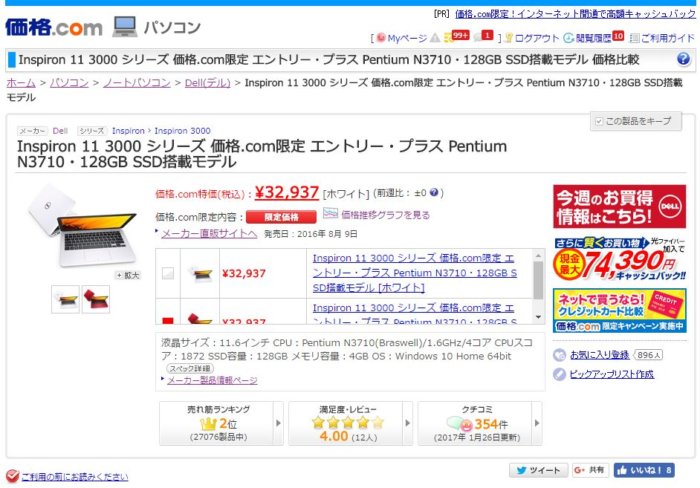Expand the 売れ筋ランキング arrow
The image size is (700, 488).
279,423
